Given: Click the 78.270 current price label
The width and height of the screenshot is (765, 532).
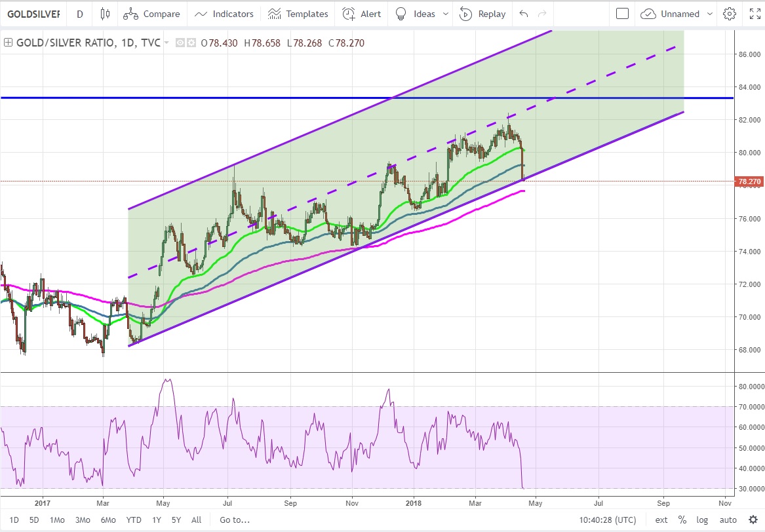Looking at the screenshot, I should tap(749, 181).
